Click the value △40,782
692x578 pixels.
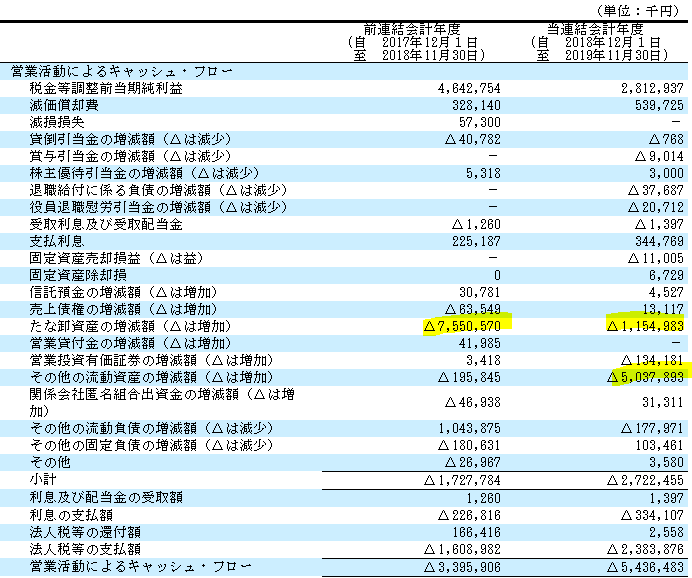[473, 139]
